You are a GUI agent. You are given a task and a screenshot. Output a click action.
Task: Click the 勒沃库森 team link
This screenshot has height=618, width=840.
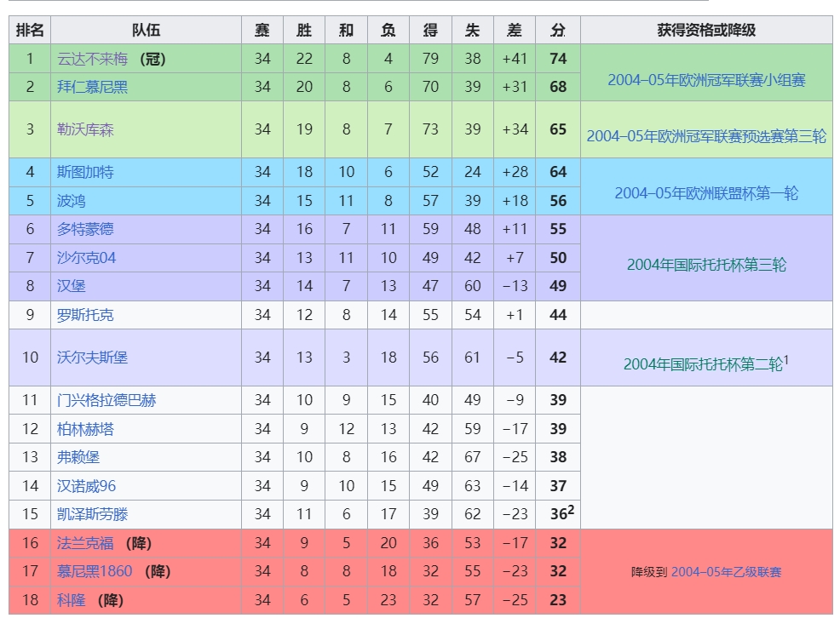click(85, 129)
